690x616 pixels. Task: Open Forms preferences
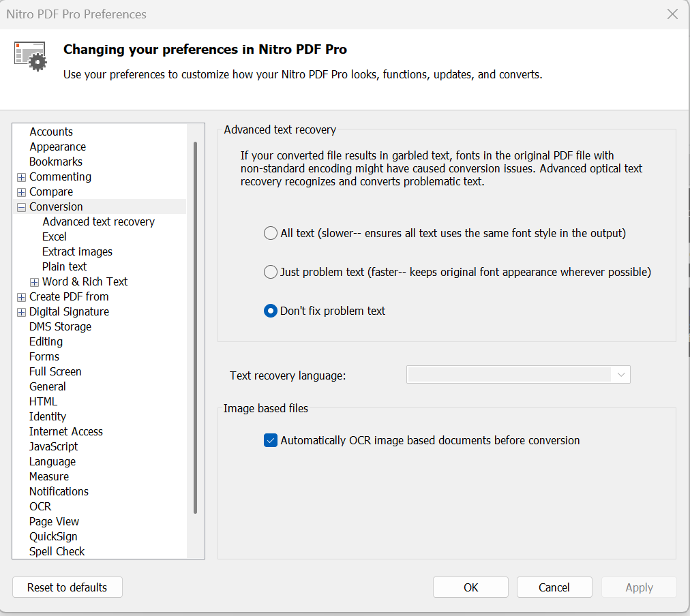(44, 356)
